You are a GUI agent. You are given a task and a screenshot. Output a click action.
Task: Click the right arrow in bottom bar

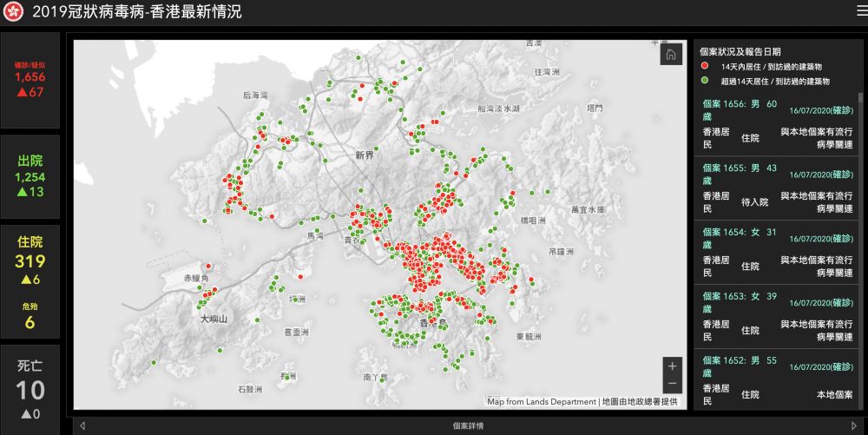pyautogui.click(x=853, y=425)
